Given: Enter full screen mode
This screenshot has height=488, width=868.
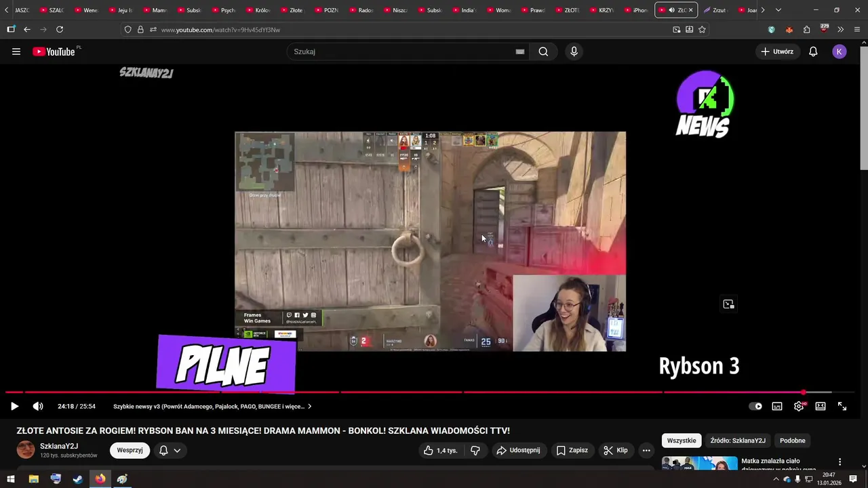Looking at the screenshot, I should click(842, 407).
